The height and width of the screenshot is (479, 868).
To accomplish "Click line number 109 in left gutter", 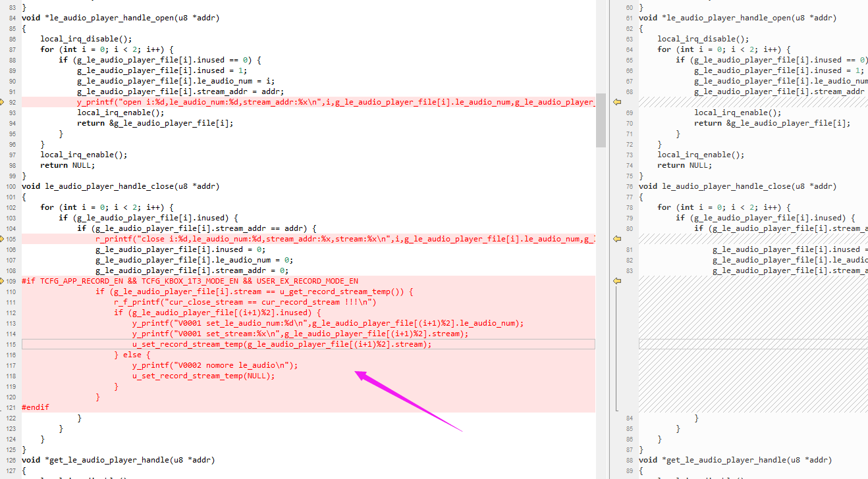I will click(11, 281).
